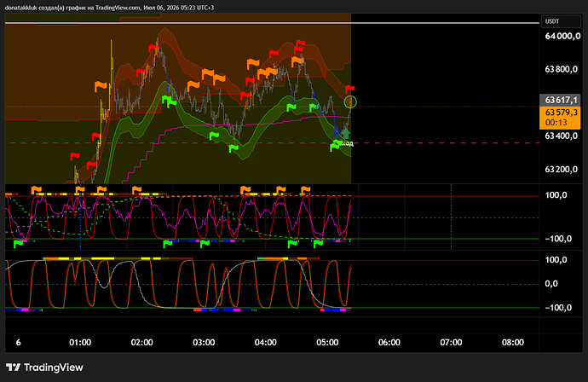Click the TradingView logo
Image resolution: width=588 pixels, height=382 pixels.
pyautogui.click(x=44, y=368)
